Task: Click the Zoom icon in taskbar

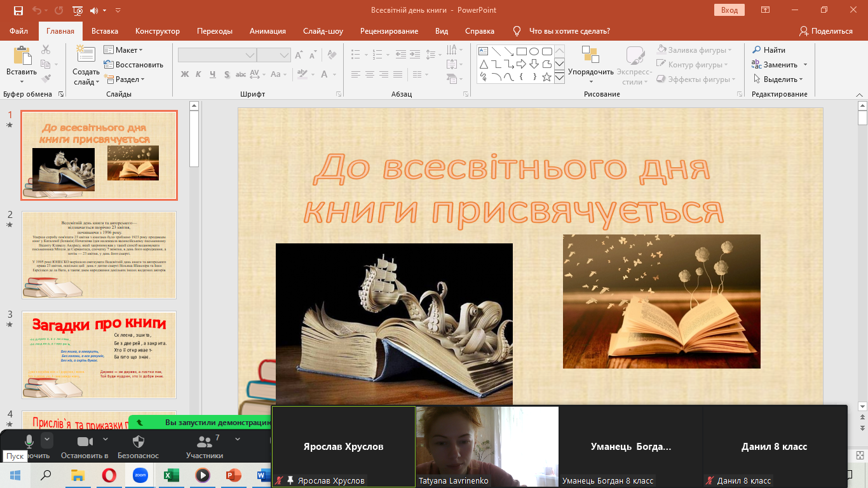Action: click(140, 475)
